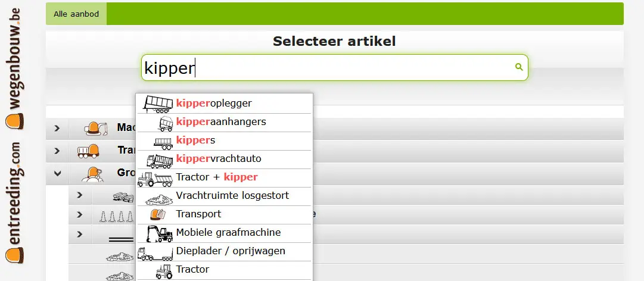Click the kipperaanhangers trailer icon

click(x=165, y=123)
